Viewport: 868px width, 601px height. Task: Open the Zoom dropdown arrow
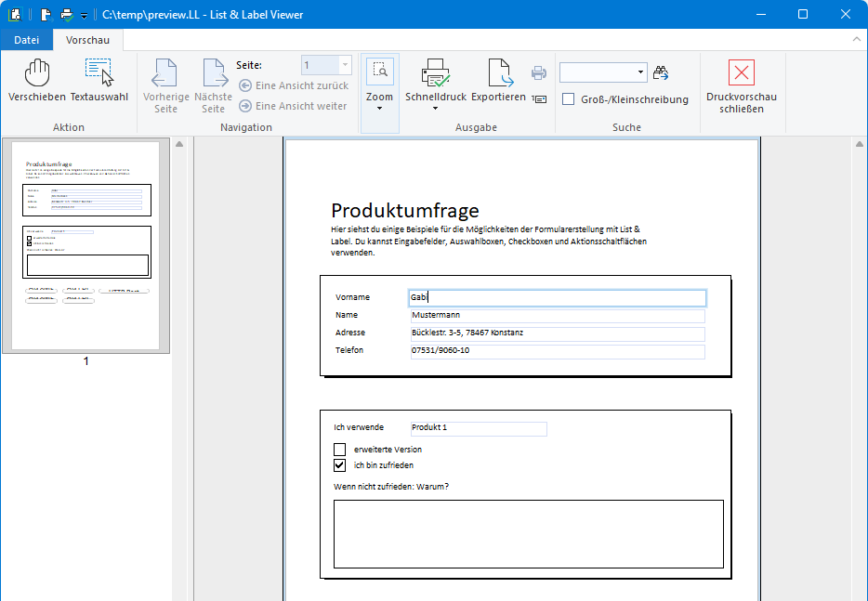pyautogui.click(x=379, y=109)
